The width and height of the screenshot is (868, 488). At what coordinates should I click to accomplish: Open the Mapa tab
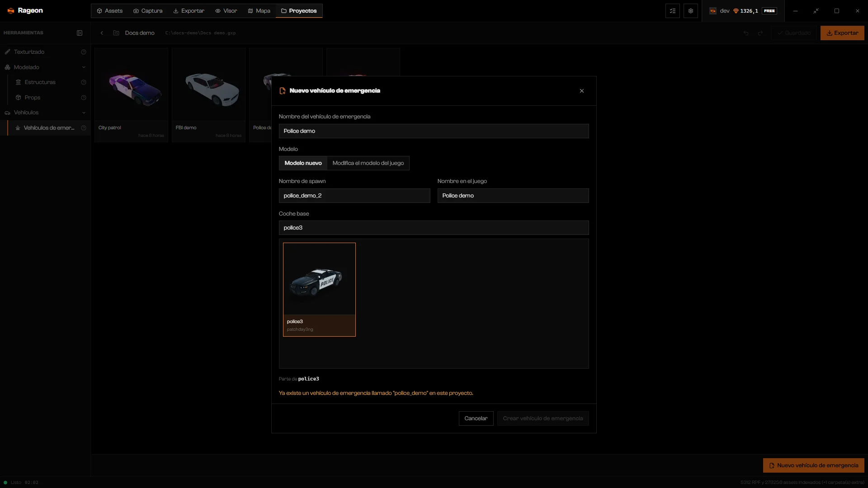tap(259, 11)
